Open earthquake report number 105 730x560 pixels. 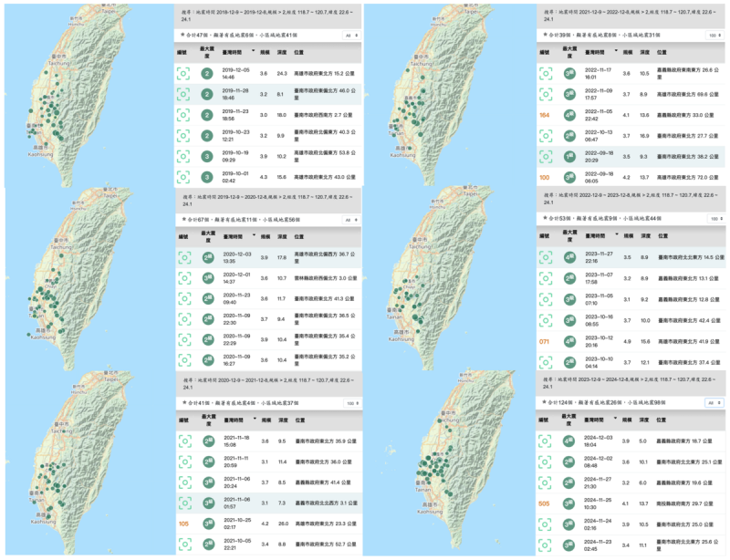(x=184, y=524)
